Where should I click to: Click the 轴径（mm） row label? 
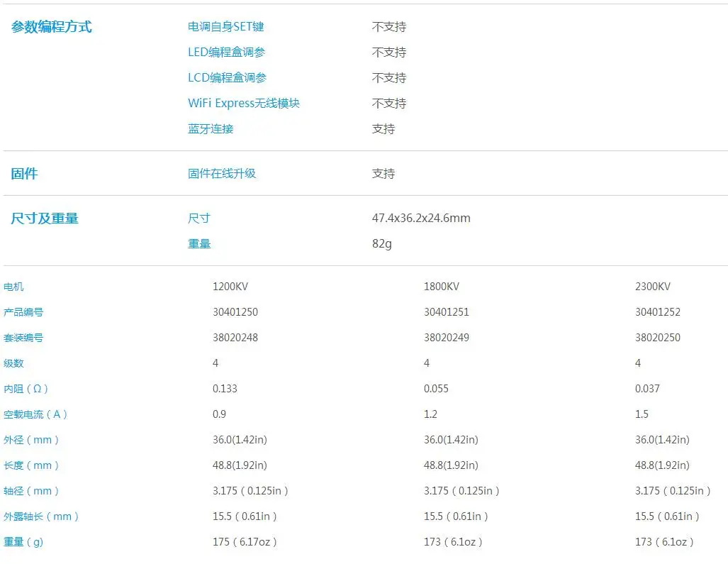pyautogui.click(x=31, y=491)
